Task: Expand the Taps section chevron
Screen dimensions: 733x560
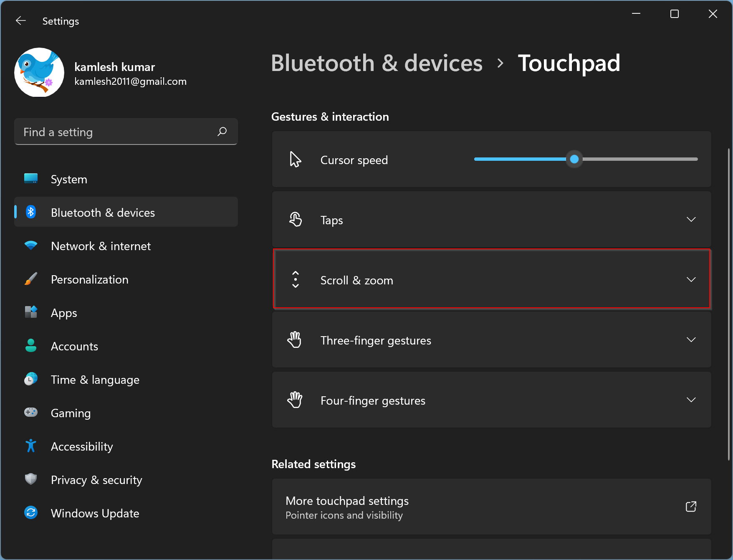Action: [691, 219]
